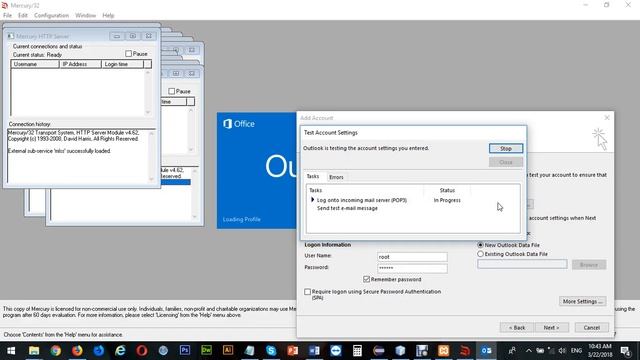Open Illustrator from the taskbar

point(228,351)
